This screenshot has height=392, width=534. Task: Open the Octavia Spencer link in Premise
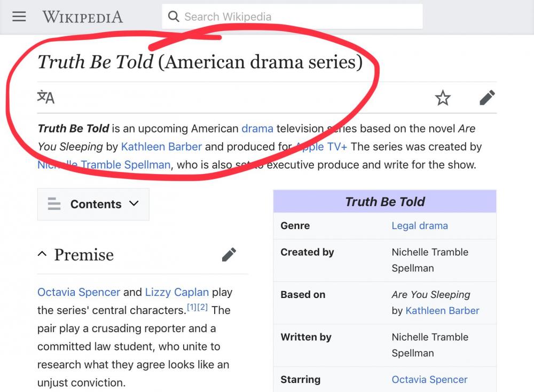click(78, 292)
